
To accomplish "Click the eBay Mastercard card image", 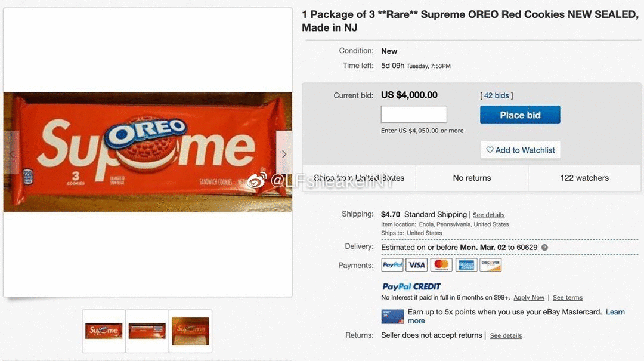I will [x=393, y=316].
